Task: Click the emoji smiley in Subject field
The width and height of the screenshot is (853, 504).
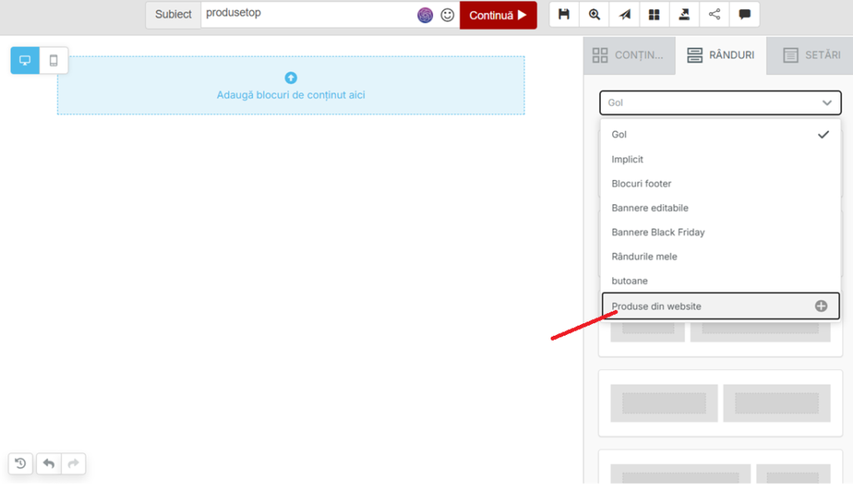Action: 447,15
